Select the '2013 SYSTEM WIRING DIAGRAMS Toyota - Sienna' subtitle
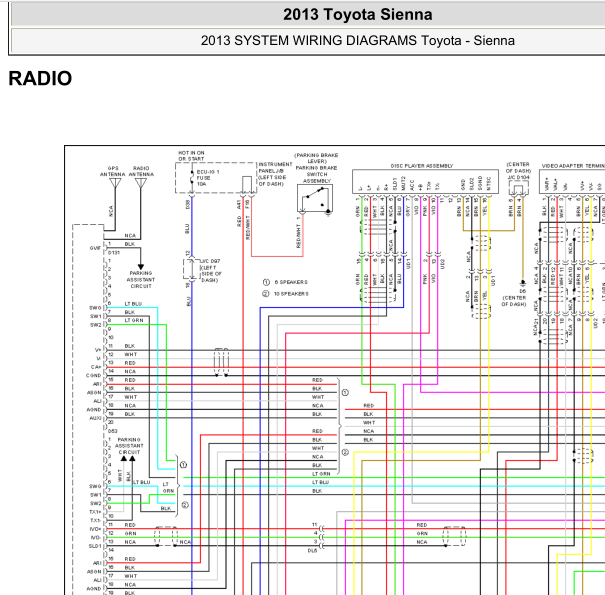 coord(357,41)
